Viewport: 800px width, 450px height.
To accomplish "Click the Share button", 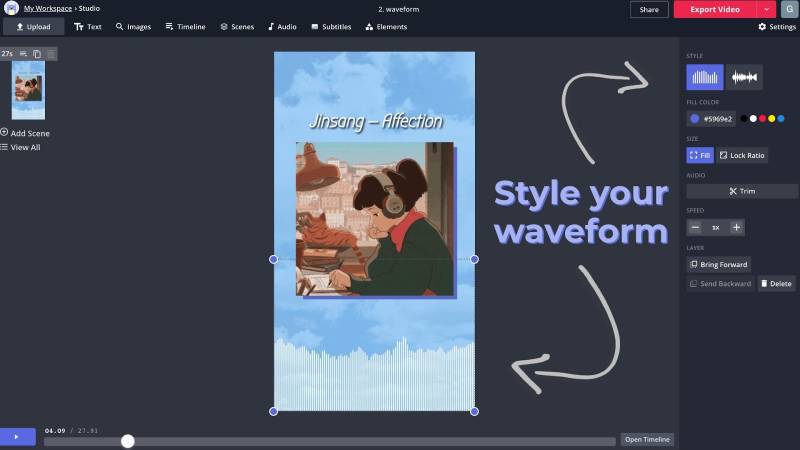I will (x=649, y=9).
